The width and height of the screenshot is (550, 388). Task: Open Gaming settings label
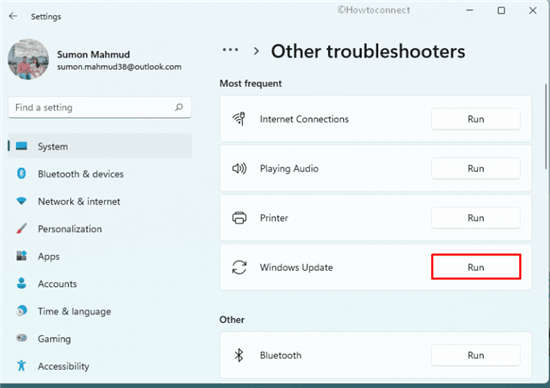point(54,339)
